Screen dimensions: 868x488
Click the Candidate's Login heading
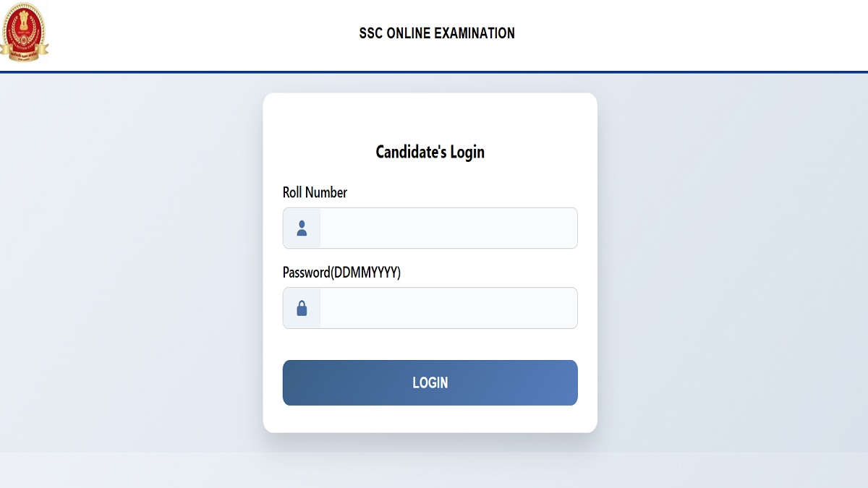tap(430, 152)
